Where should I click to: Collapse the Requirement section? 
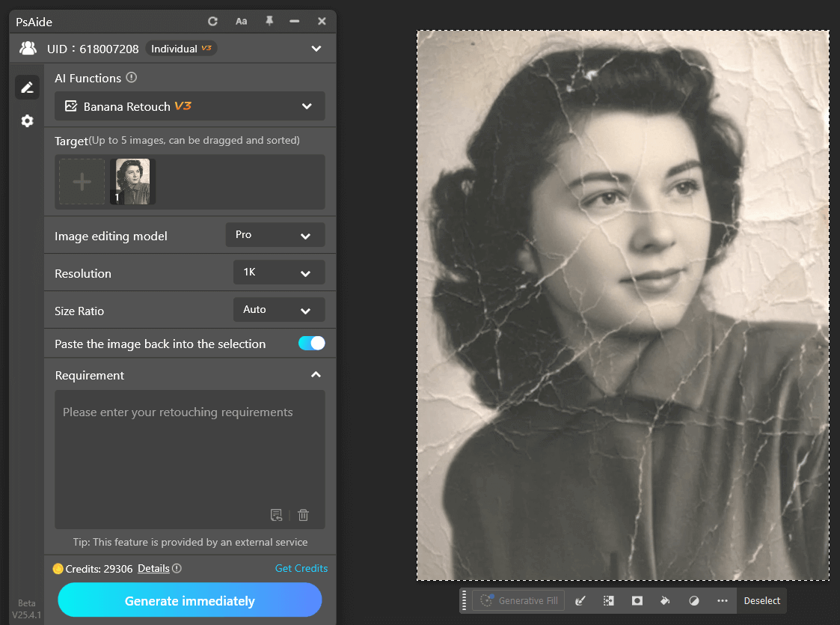pos(316,374)
